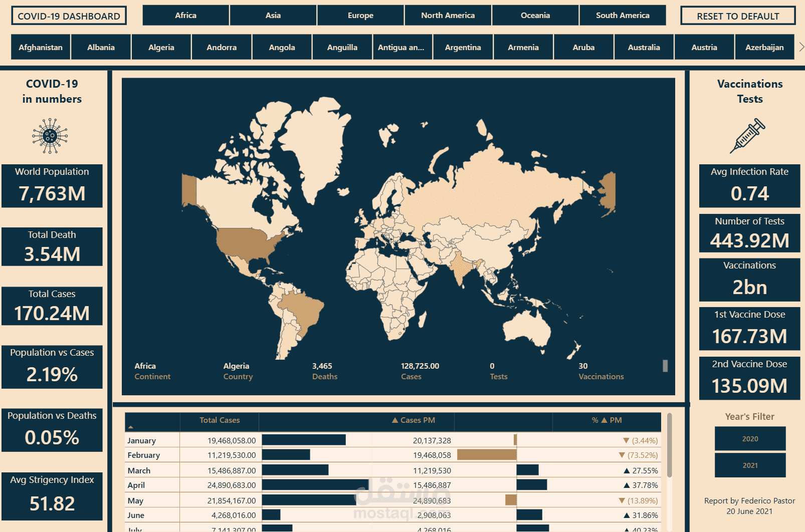805x532 pixels.
Task: Select Azerbaijan country tile
Action: coord(764,47)
